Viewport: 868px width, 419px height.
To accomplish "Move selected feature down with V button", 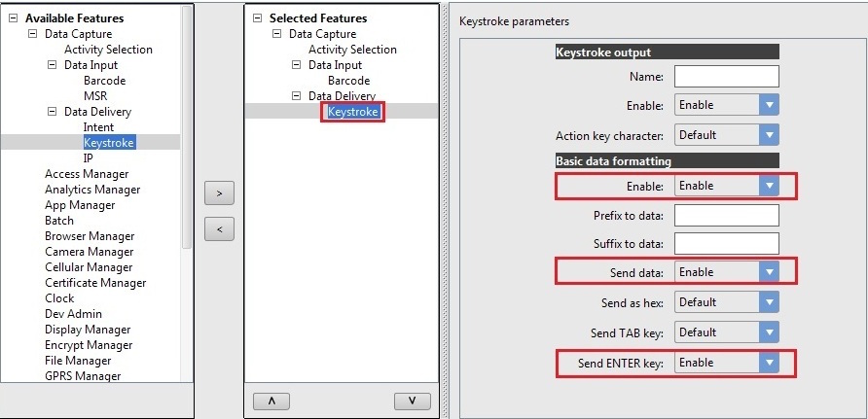I will (412, 401).
